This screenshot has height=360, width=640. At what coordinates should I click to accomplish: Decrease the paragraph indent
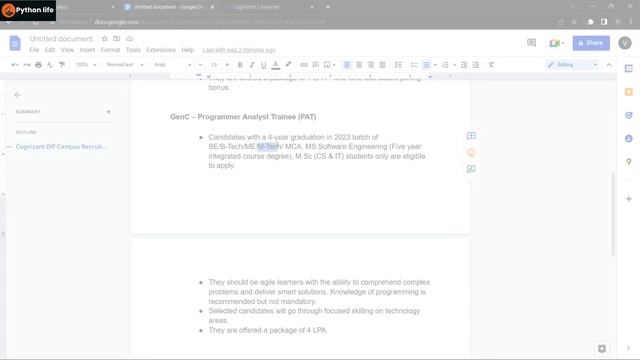click(x=464, y=65)
